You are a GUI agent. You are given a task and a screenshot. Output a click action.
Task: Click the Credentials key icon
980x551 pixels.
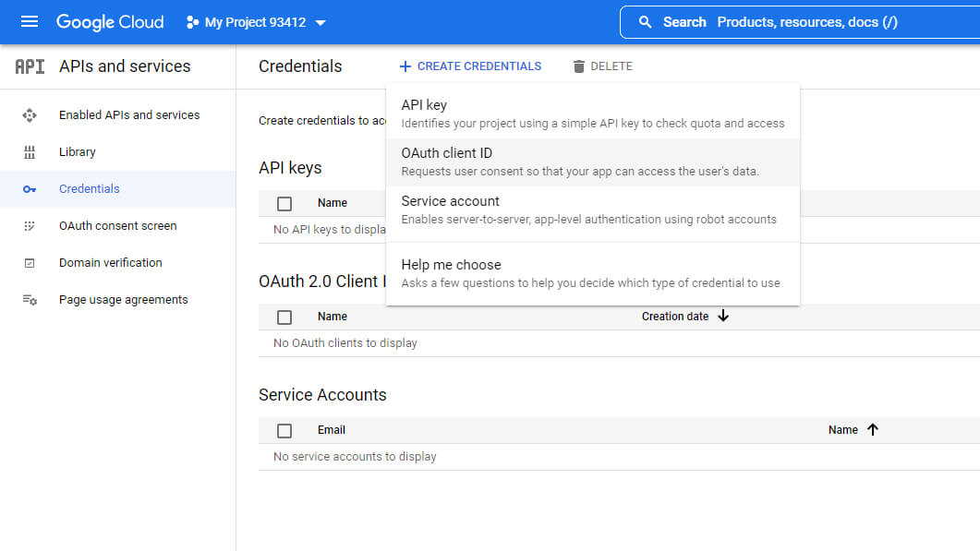coord(30,189)
